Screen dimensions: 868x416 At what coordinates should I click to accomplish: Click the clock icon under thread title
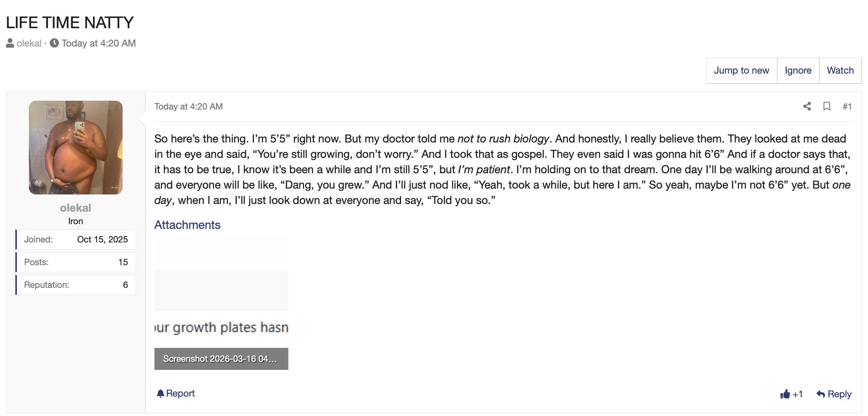54,43
